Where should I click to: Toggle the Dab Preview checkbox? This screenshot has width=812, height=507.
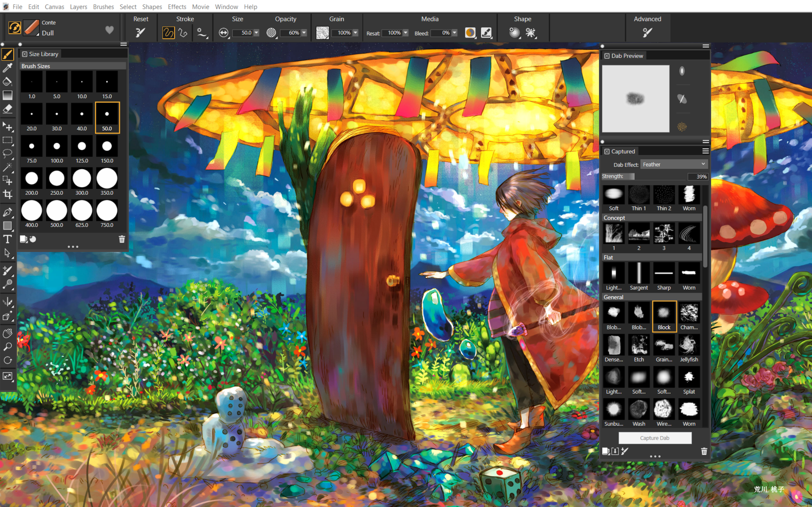tap(607, 56)
